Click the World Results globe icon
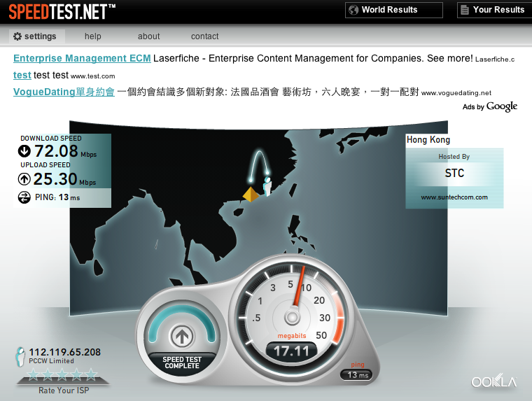 pyautogui.click(x=353, y=10)
